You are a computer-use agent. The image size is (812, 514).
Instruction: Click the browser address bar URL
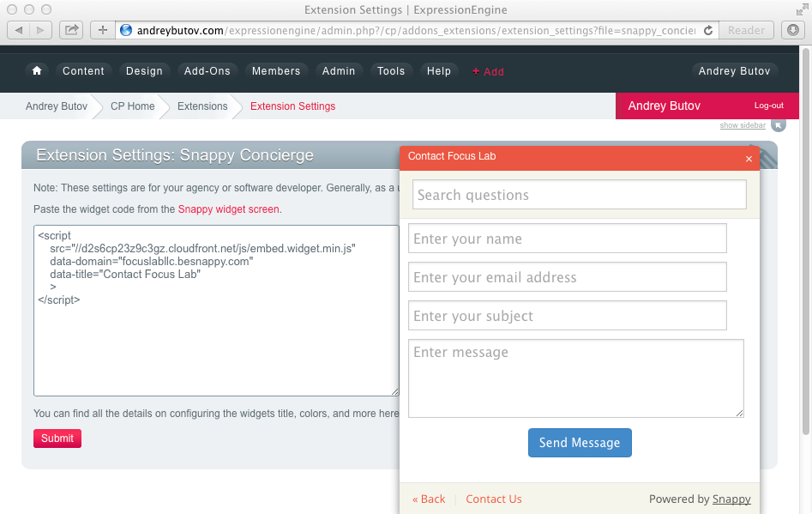click(416, 31)
